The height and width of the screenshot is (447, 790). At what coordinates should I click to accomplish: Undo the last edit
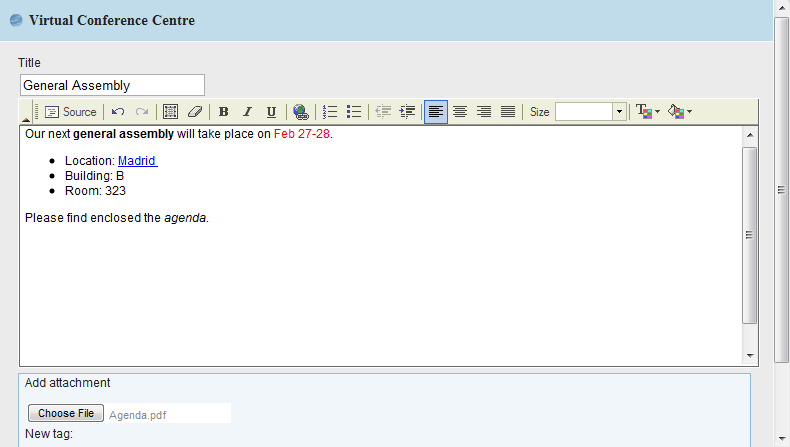[118, 112]
